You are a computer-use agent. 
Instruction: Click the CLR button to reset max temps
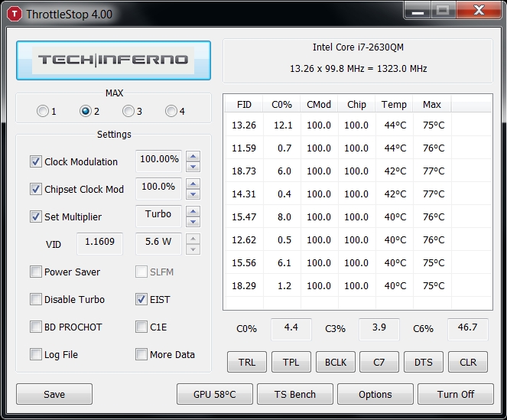(x=468, y=362)
